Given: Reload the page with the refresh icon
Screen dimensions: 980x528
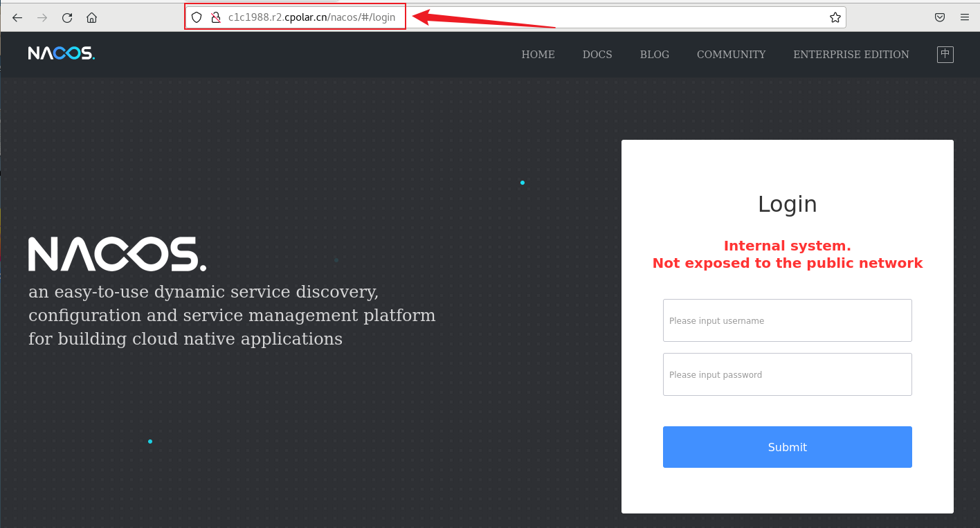Looking at the screenshot, I should [67, 18].
